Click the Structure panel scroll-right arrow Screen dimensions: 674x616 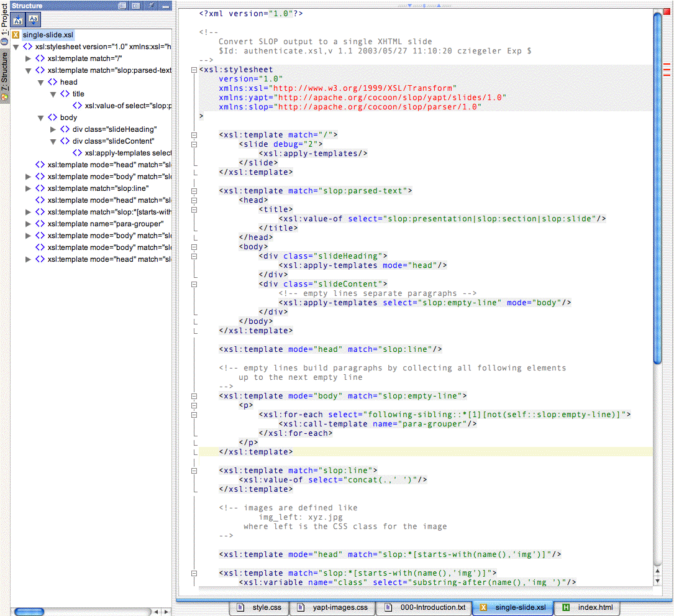click(166, 611)
